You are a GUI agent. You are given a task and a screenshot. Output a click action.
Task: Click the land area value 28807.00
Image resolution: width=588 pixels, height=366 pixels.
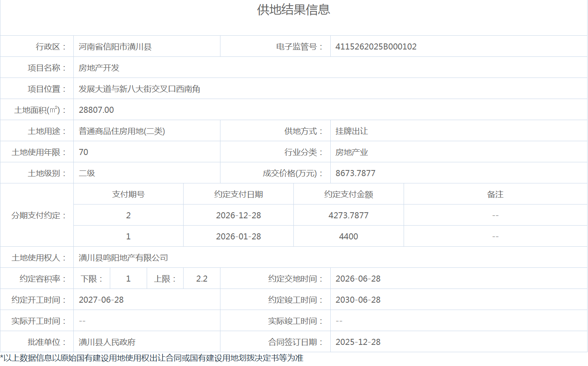click(96, 110)
